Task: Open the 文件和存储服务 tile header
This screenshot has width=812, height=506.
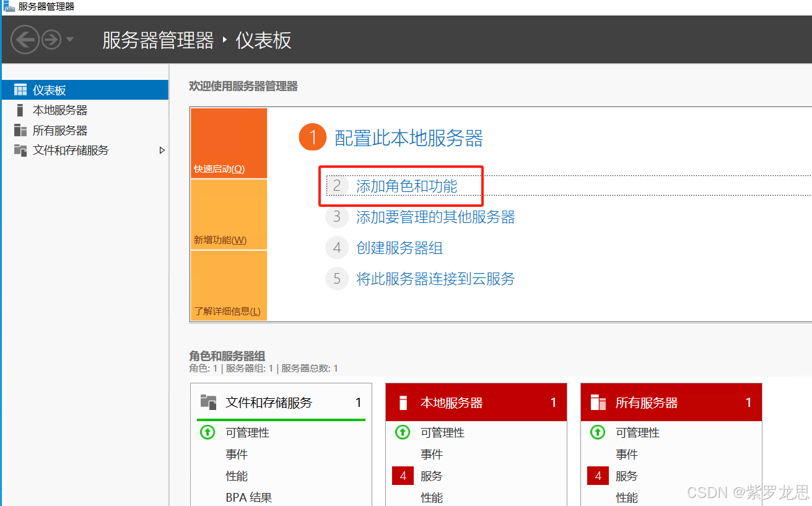Action: 282,403
